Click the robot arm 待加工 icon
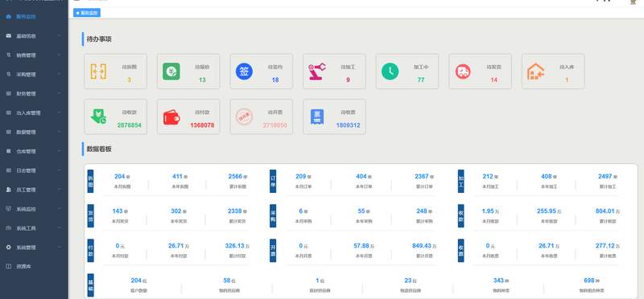Screen dimensions: 644x299 click(317, 72)
